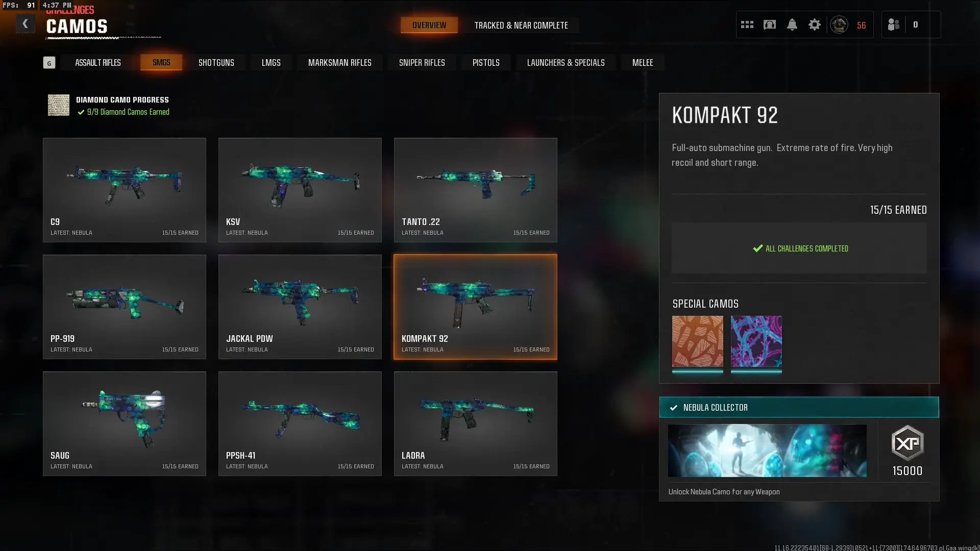The width and height of the screenshot is (980, 551).
Task: Select the Overview button
Action: tap(429, 25)
